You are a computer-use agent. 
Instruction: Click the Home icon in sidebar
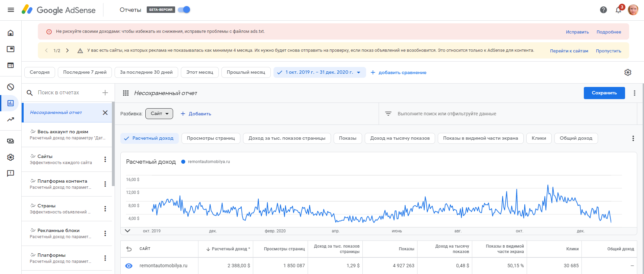pyautogui.click(x=10, y=33)
